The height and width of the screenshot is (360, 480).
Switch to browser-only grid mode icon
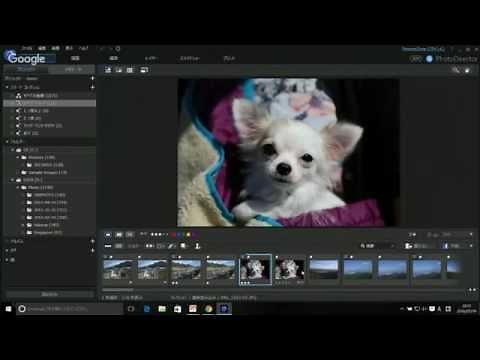130,70
